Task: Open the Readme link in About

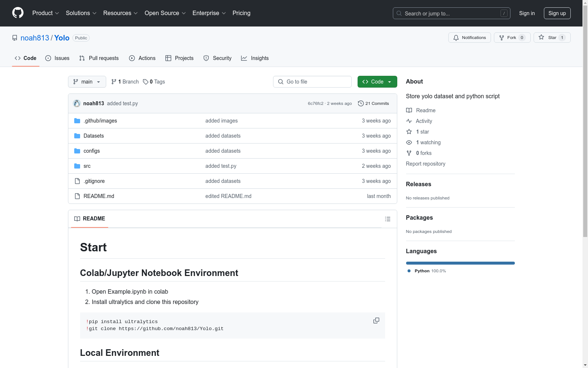Action: click(x=421, y=110)
